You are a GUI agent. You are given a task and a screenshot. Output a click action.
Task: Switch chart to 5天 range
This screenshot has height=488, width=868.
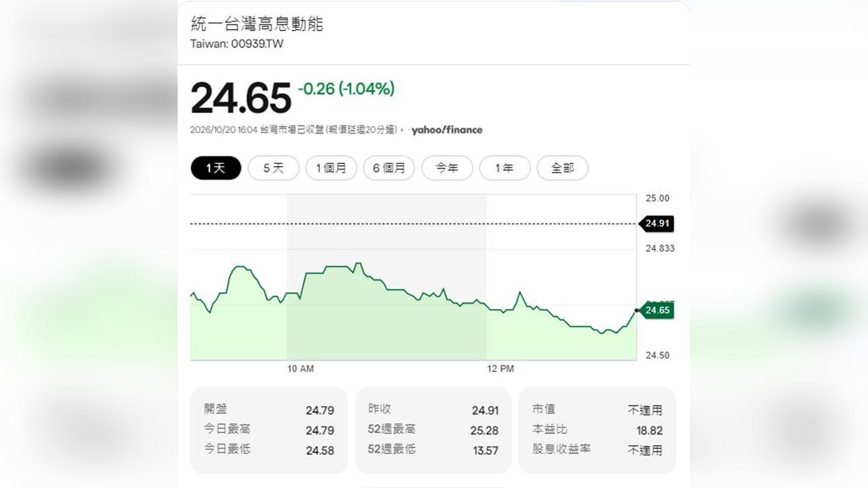(x=273, y=168)
